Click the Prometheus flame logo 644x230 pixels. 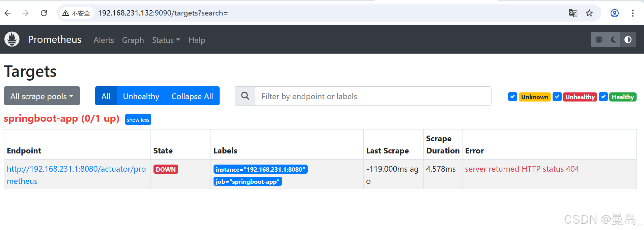pyautogui.click(x=12, y=39)
